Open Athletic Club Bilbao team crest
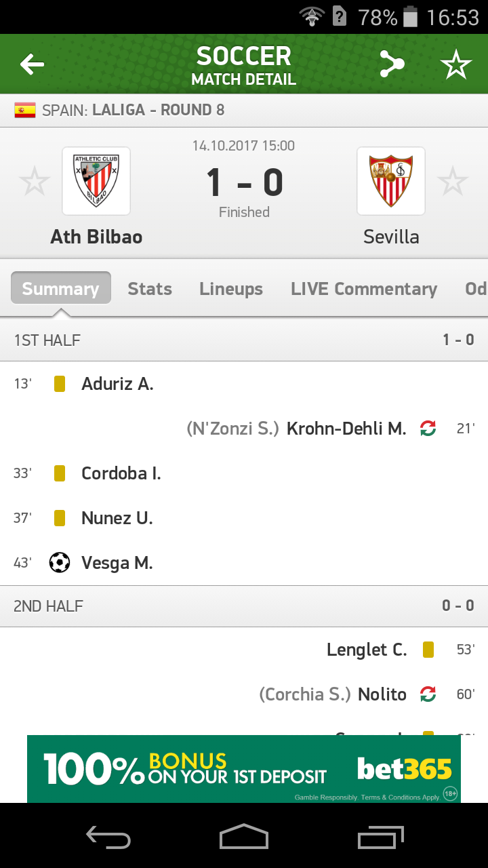 (x=96, y=181)
